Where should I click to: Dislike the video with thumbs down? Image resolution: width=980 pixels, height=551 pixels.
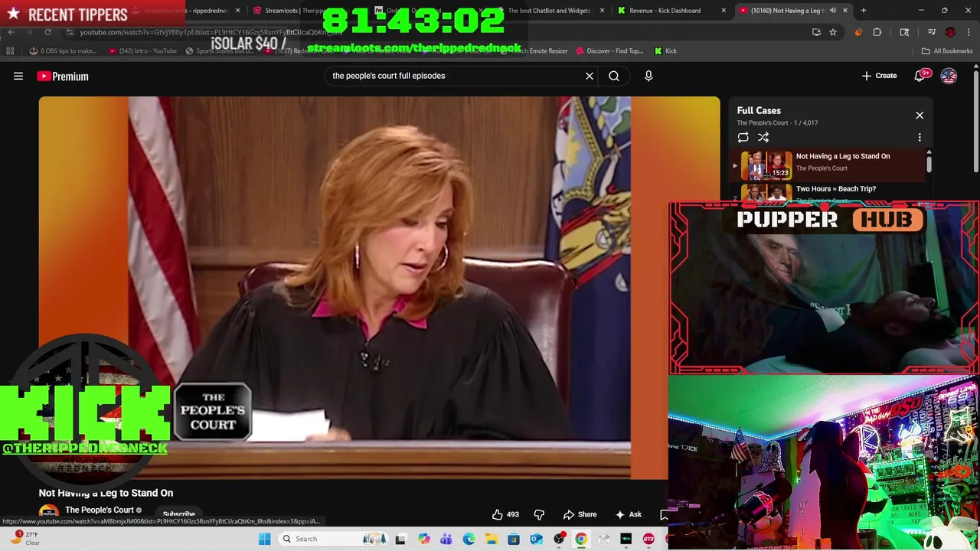click(539, 514)
